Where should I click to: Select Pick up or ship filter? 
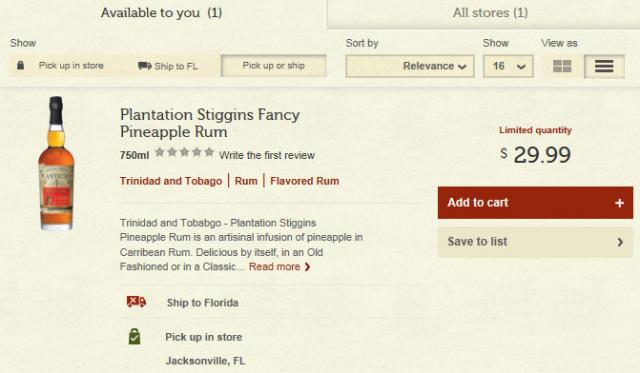click(x=273, y=66)
